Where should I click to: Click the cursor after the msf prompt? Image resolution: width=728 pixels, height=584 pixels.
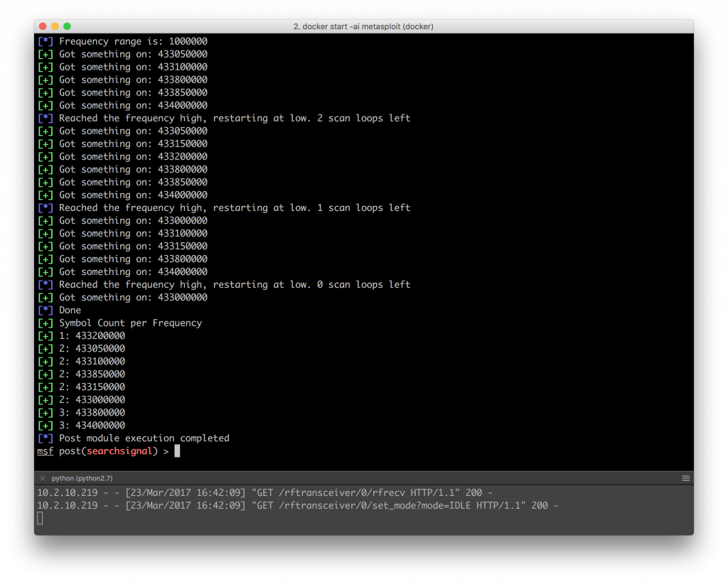click(177, 451)
